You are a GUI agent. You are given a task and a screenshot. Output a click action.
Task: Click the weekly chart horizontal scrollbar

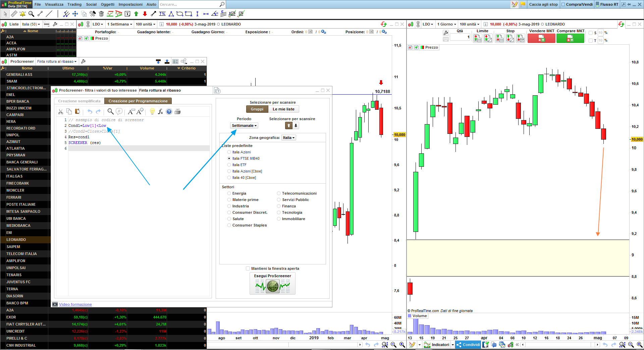284,345
